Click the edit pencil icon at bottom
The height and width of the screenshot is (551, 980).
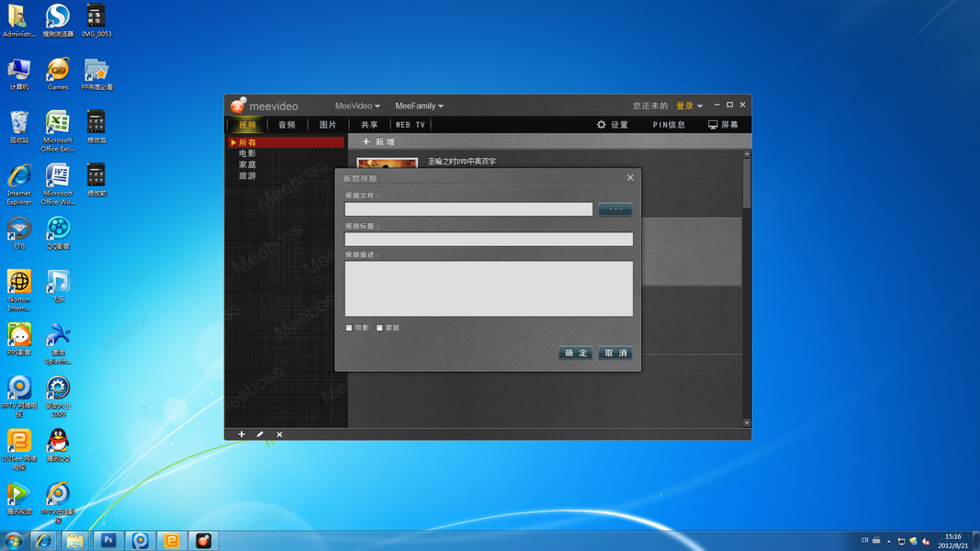[x=260, y=434]
